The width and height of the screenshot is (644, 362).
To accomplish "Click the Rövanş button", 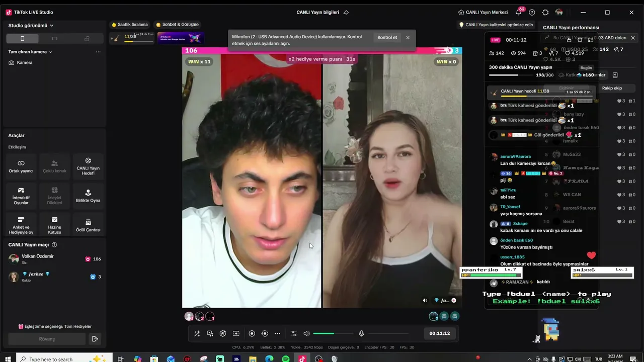I will [47, 339].
